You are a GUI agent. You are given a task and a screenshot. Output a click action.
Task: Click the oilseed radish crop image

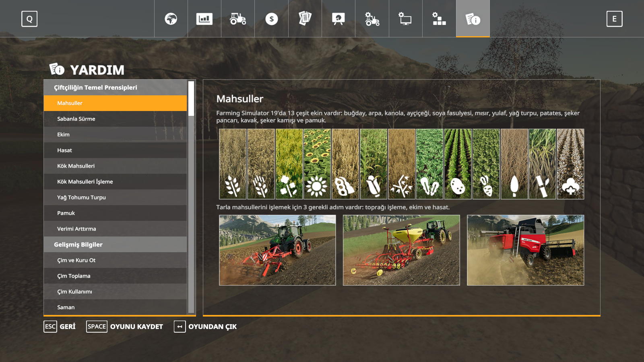click(x=430, y=164)
